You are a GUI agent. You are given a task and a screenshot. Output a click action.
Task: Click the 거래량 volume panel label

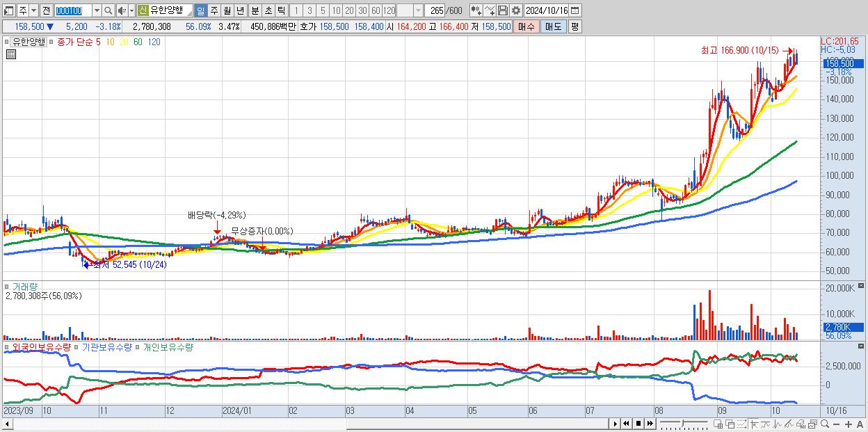coord(24,286)
